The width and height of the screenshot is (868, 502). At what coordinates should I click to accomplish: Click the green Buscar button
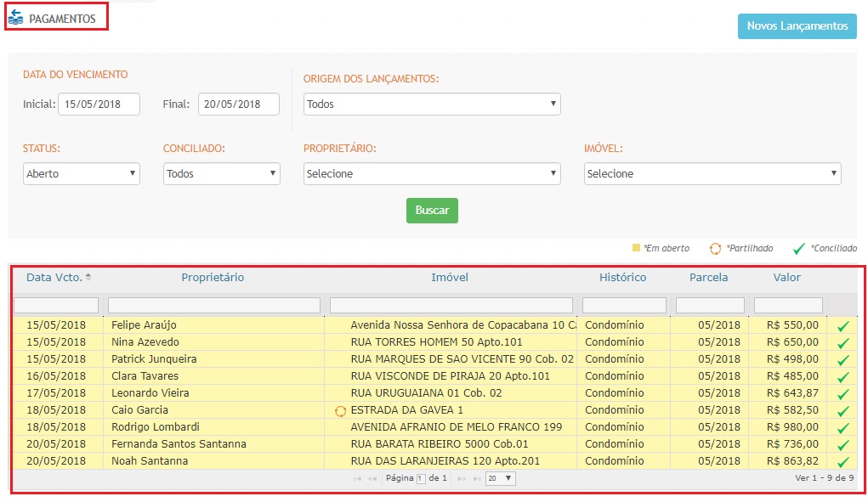[432, 211]
